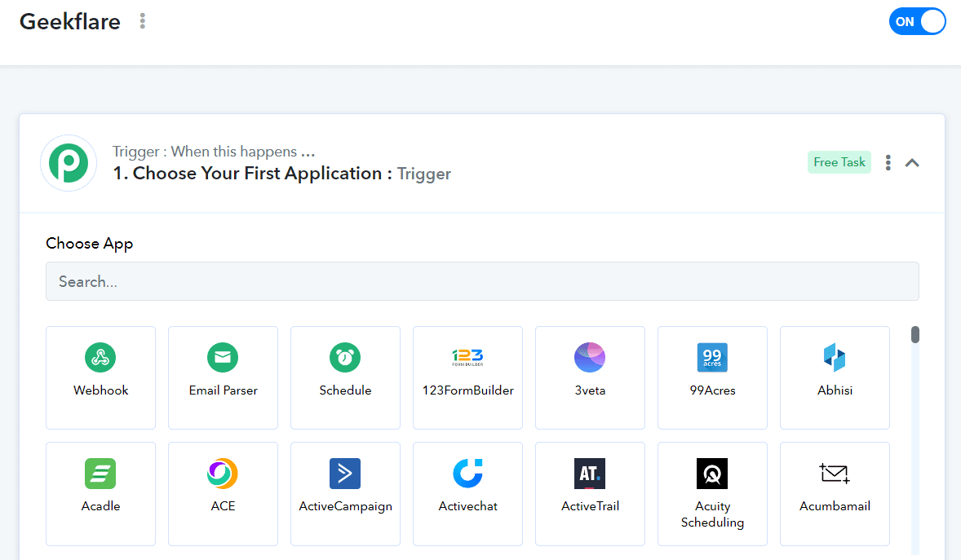Click the Geekflare workflow title
The height and width of the screenshot is (560, 961).
coord(70,21)
